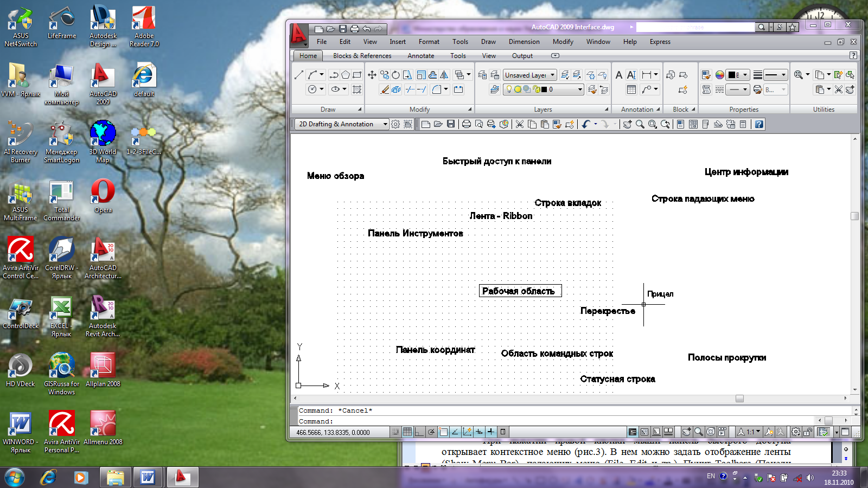This screenshot has width=868, height=488.
Task: Open the Word button in taskbar
Action: [148, 477]
